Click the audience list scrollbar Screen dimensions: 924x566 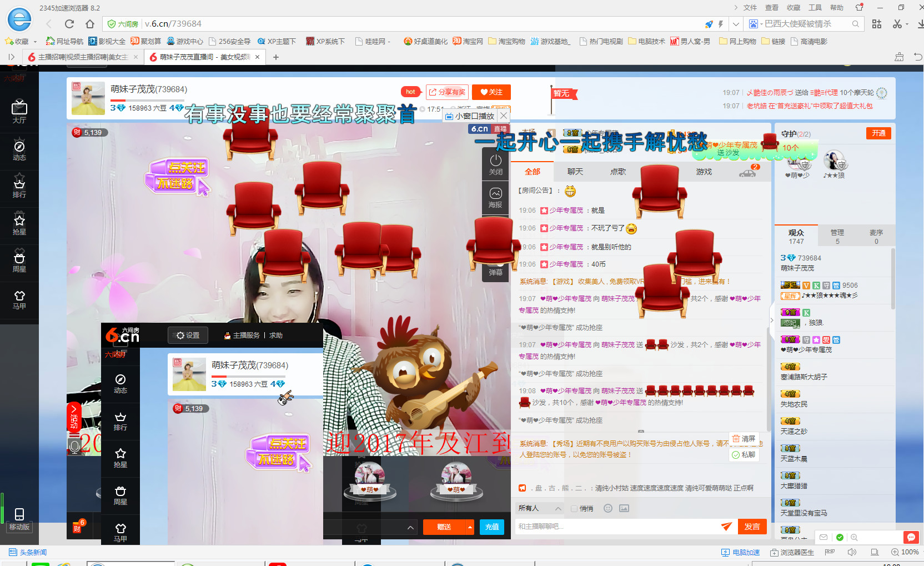893,278
